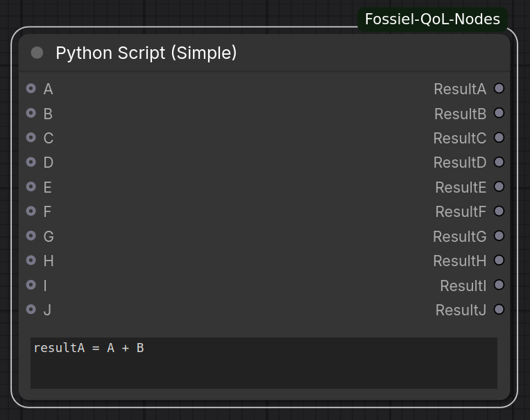Click the ResultE output label
The width and height of the screenshot is (530, 420).
(x=461, y=187)
